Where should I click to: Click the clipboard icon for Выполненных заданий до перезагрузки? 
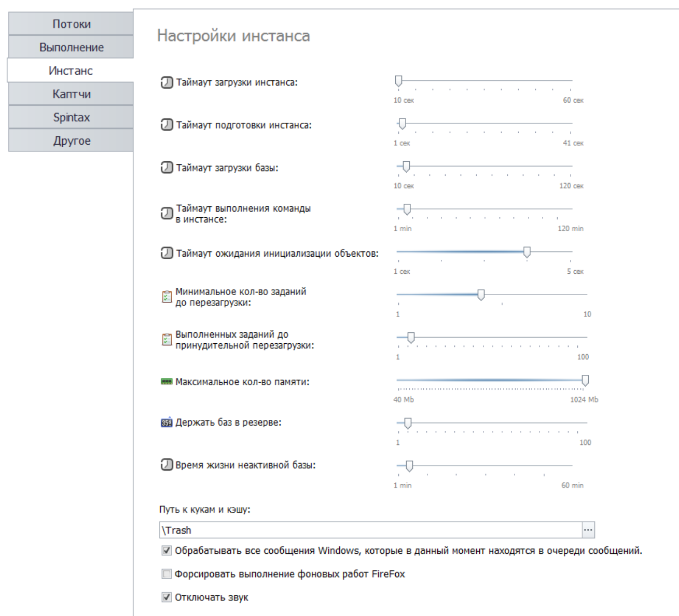pyautogui.click(x=167, y=340)
